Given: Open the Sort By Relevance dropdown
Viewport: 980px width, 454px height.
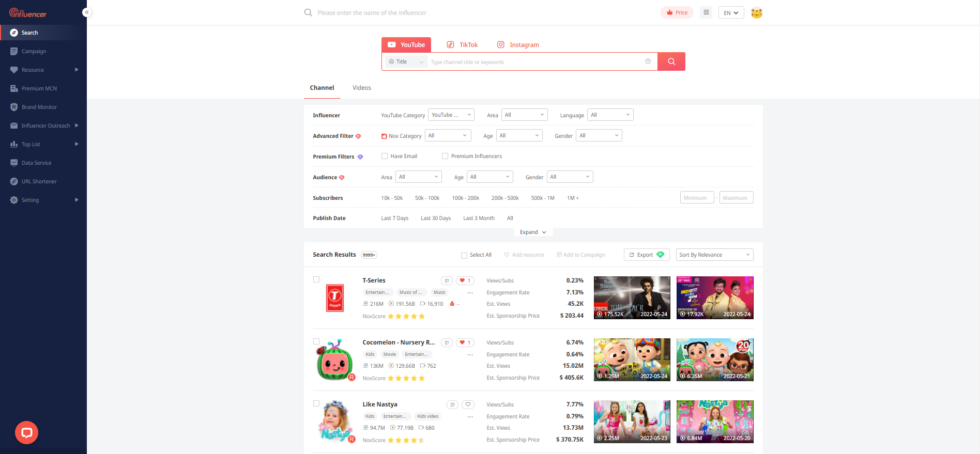Looking at the screenshot, I should (715, 255).
